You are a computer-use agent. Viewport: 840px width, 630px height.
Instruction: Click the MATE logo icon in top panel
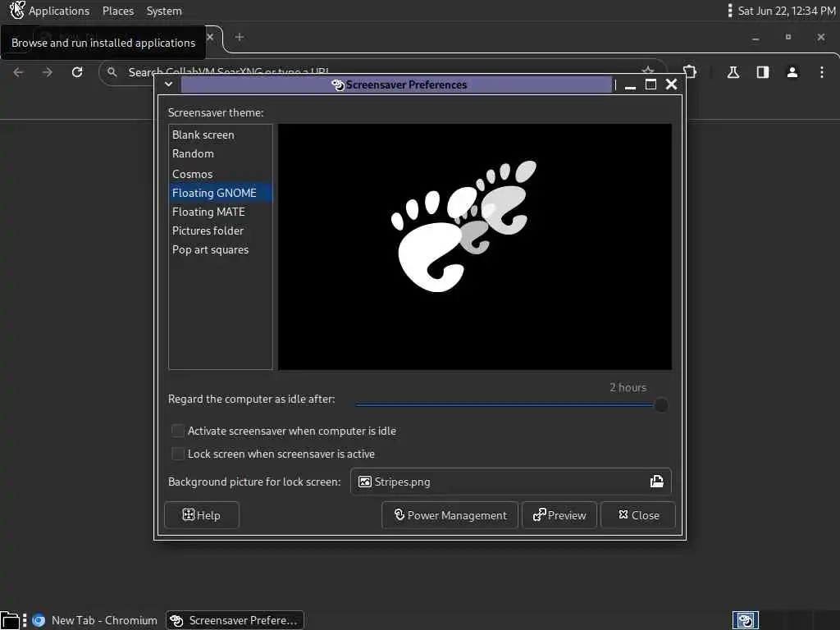coord(16,10)
